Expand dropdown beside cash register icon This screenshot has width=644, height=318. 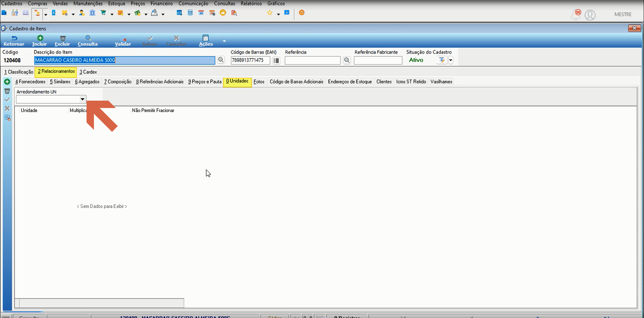(x=163, y=14)
